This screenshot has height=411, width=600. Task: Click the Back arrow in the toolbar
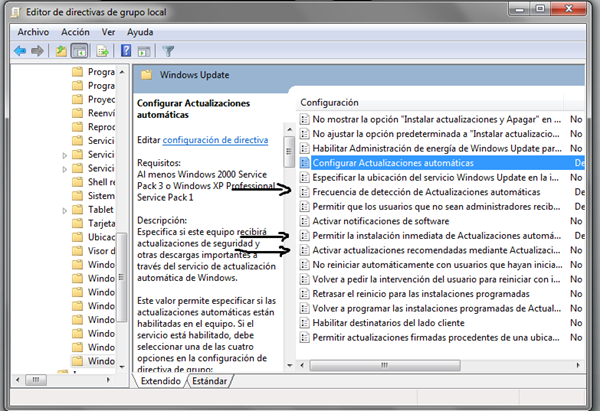click(x=21, y=50)
